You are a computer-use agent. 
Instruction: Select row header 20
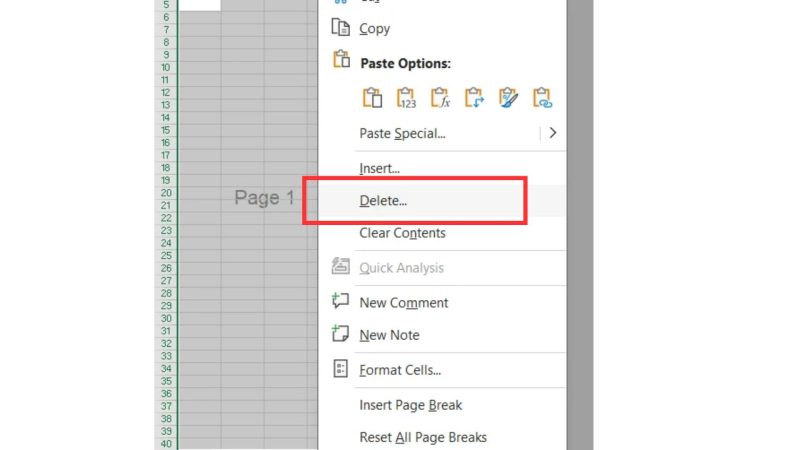(x=166, y=193)
